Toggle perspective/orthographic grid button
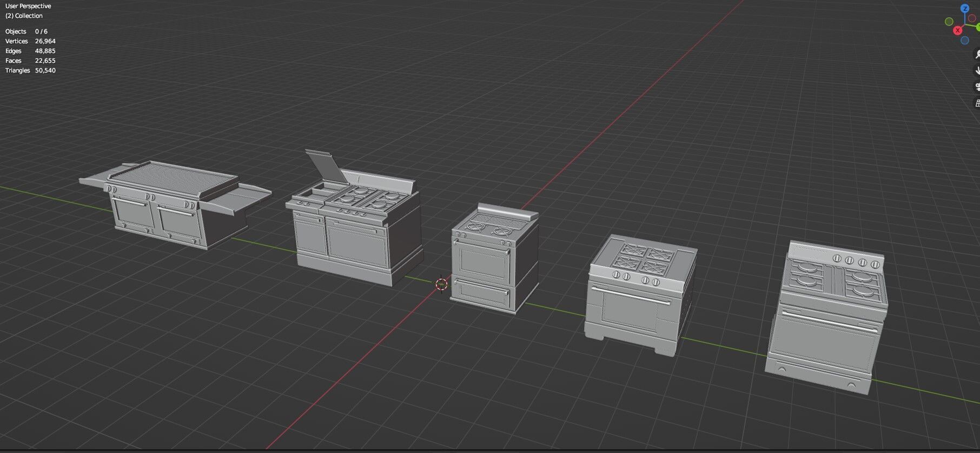This screenshot has height=453, width=980. [977, 103]
